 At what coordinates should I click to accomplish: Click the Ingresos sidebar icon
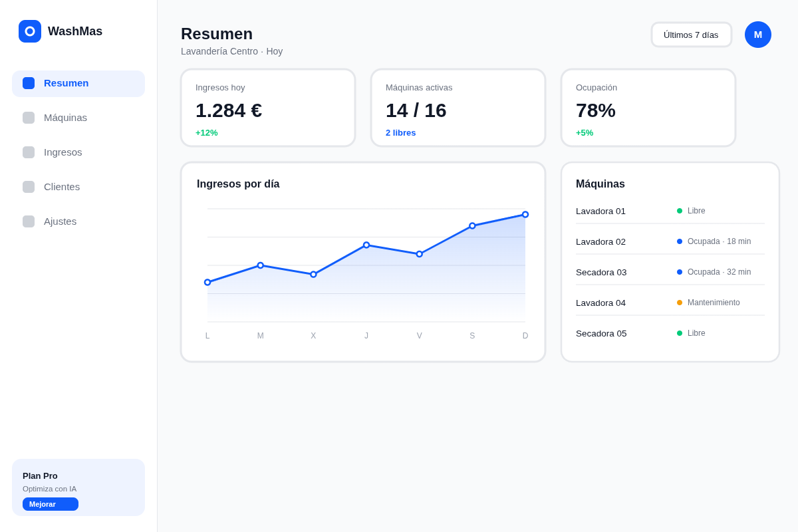click(29, 152)
